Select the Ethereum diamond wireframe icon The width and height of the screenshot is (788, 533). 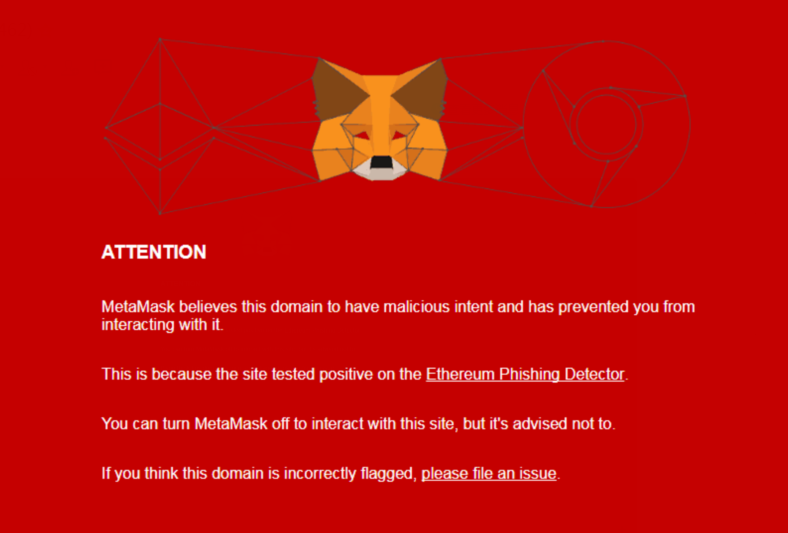click(160, 126)
